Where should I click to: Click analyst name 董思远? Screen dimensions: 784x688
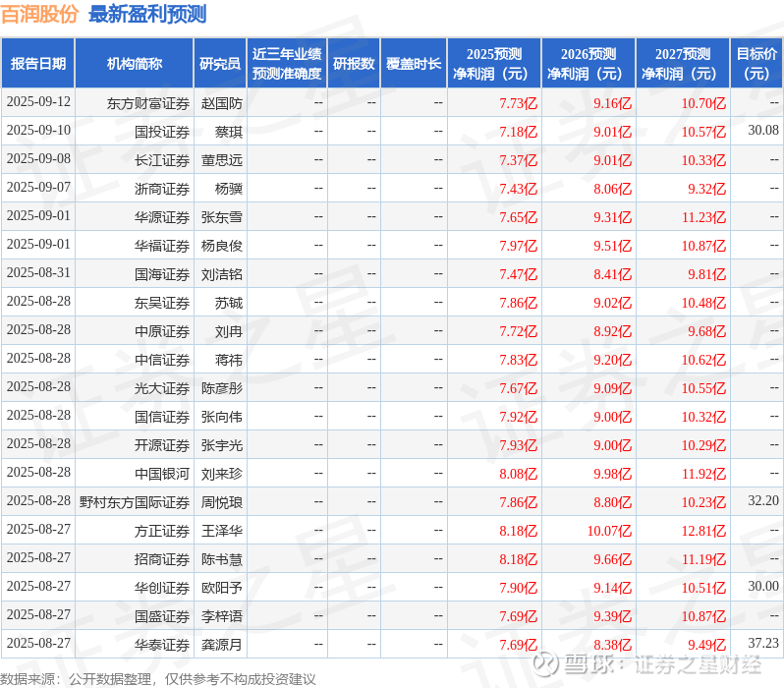click(x=221, y=160)
